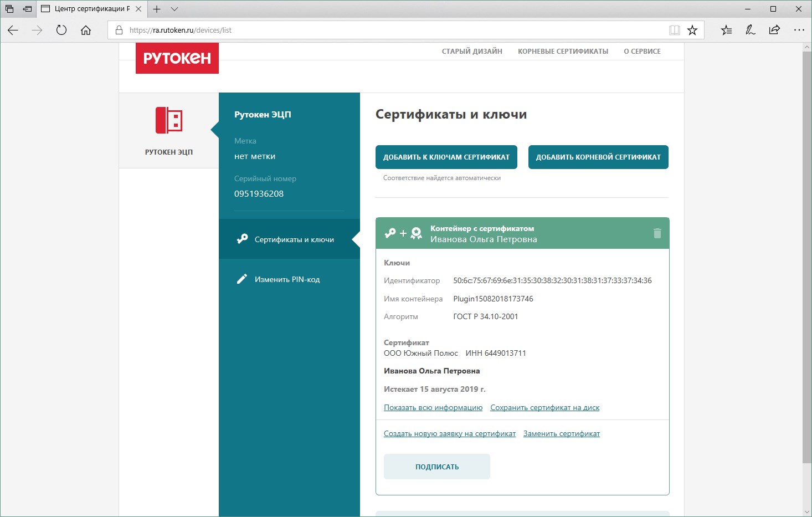Screen dimensions: 812x517
Task: Click the share page icon
Action: click(774, 30)
